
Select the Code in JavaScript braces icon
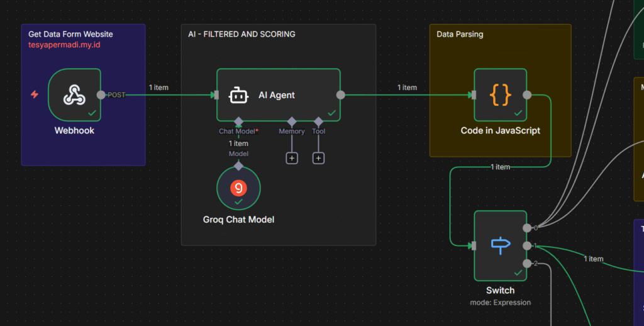[500, 94]
